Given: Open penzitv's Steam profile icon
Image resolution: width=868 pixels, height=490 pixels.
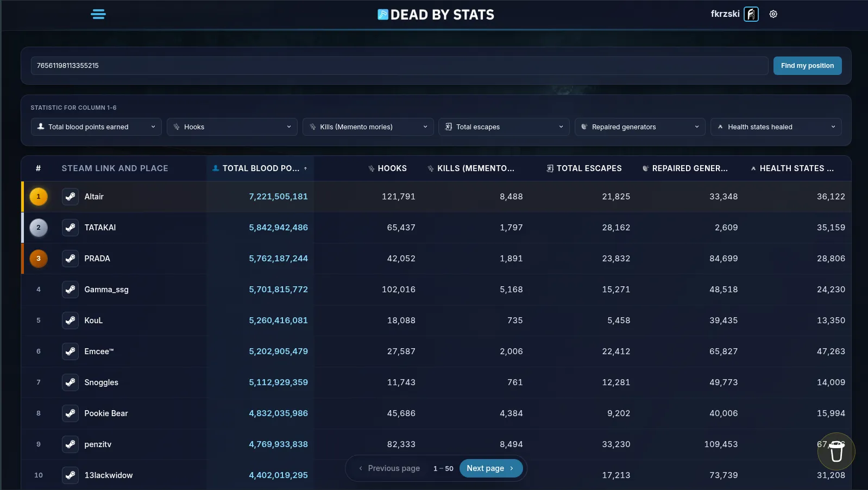Looking at the screenshot, I should [70, 444].
